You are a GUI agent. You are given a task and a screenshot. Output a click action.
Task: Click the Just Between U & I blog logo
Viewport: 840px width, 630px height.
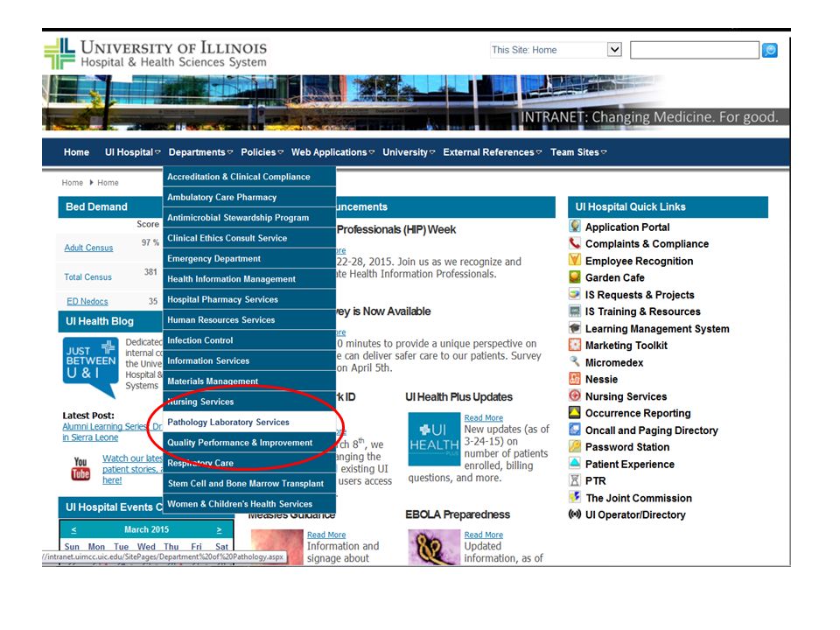90,367
